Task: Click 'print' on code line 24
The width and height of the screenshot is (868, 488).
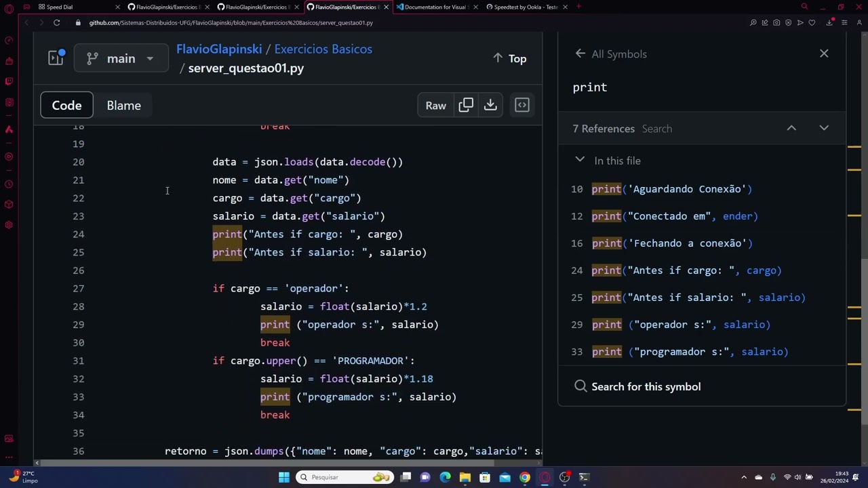Action: [227, 234]
